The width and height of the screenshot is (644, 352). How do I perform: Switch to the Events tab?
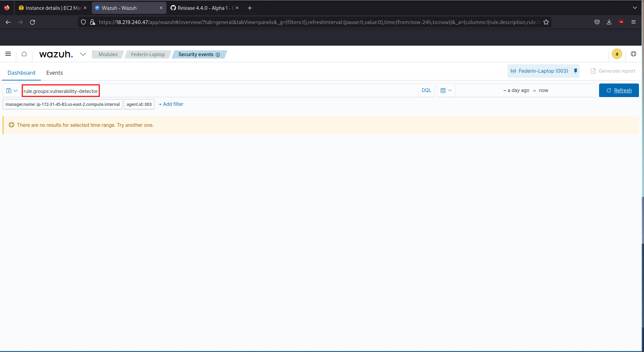point(55,73)
